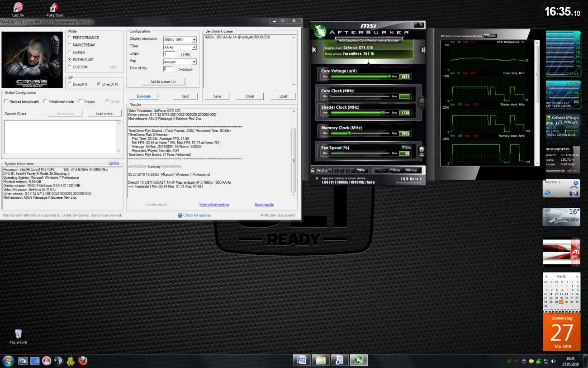Image resolution: width=588 pixels, height=368 pixels.
Task: Toggle Apply overclocking at system startup
Action: coord(317,178)
